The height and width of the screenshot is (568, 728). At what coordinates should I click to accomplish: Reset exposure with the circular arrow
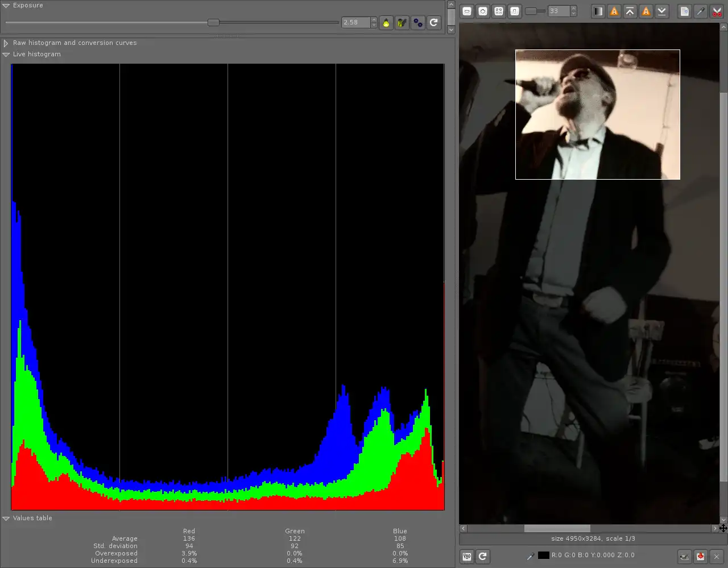434,23
